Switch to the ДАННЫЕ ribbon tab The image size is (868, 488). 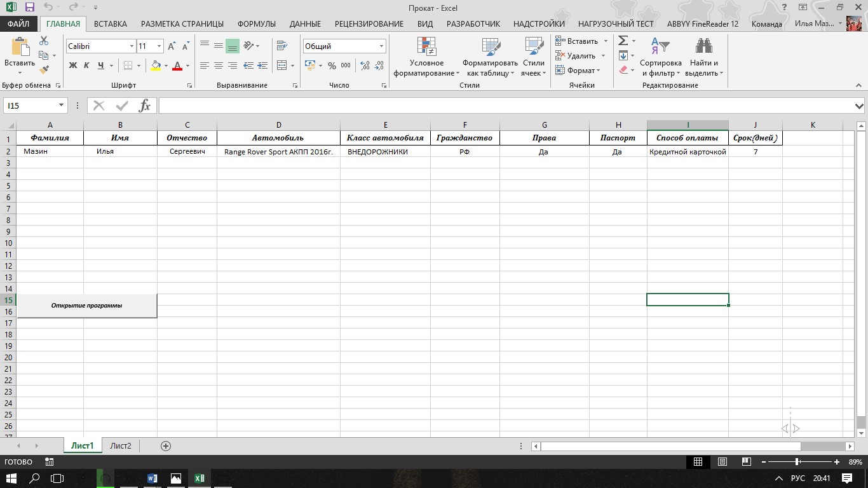(305, 24)
